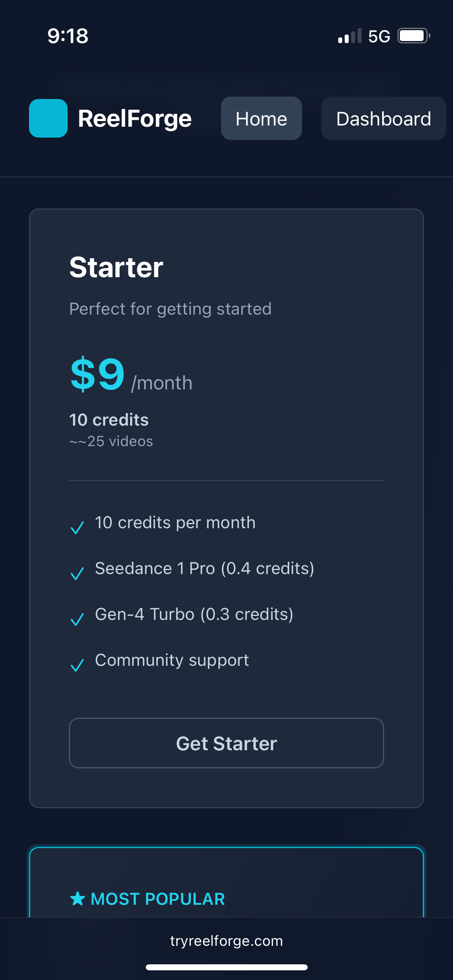Screen dimensions: 453x980
Task: Tap the 'Perfect for getting started' subtitle
Action: point(171,308)
